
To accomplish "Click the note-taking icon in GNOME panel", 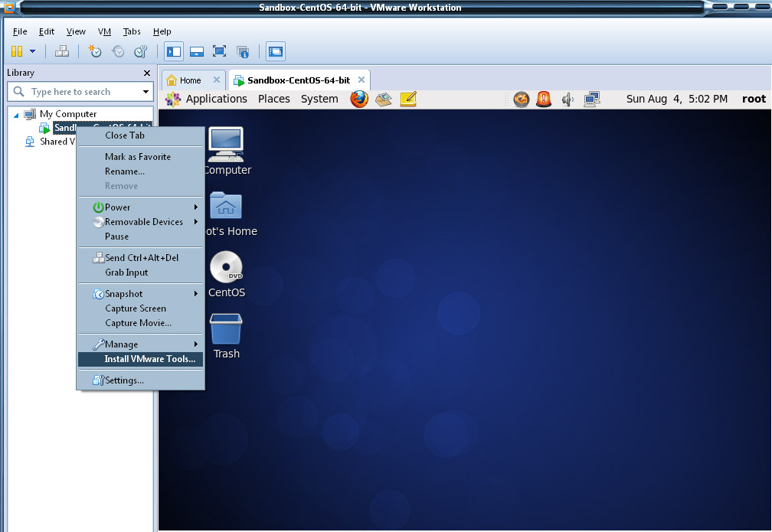I will pyautogui.click(x=408, y=99).
